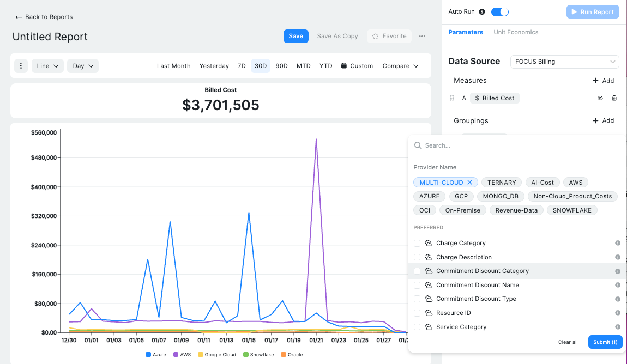Click the drag handle beside measure A
This screenshot has height=364, width=627.
coord(452,98)
